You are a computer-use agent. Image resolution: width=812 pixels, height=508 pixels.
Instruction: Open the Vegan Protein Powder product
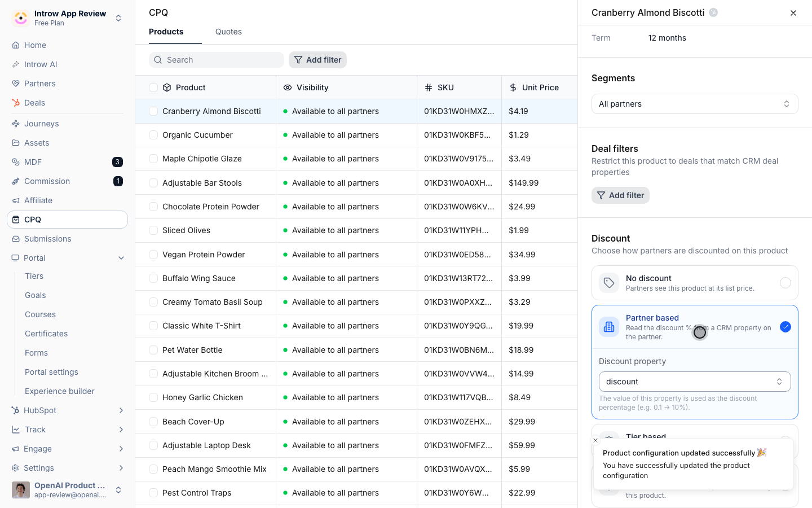click(x=204, y=255)
